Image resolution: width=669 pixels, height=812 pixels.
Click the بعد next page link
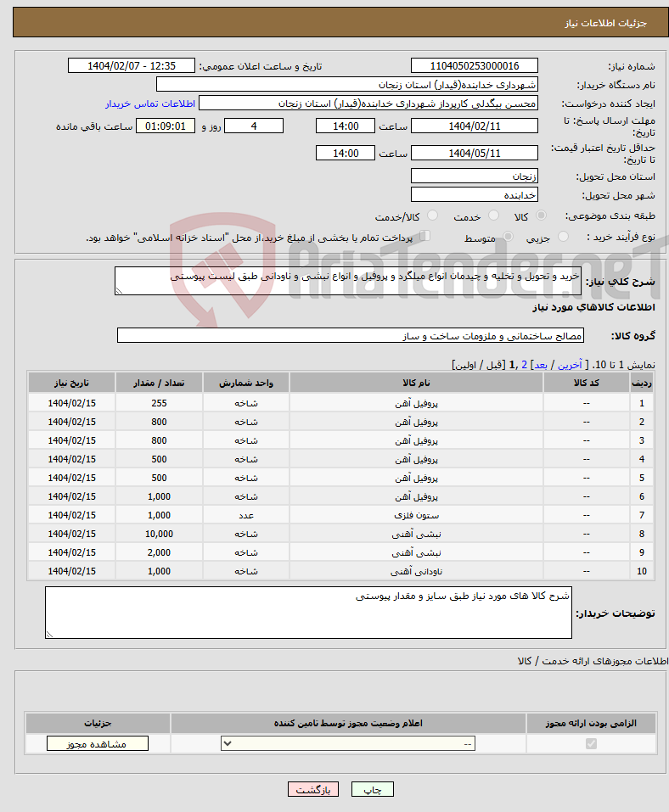pos(541,365)
